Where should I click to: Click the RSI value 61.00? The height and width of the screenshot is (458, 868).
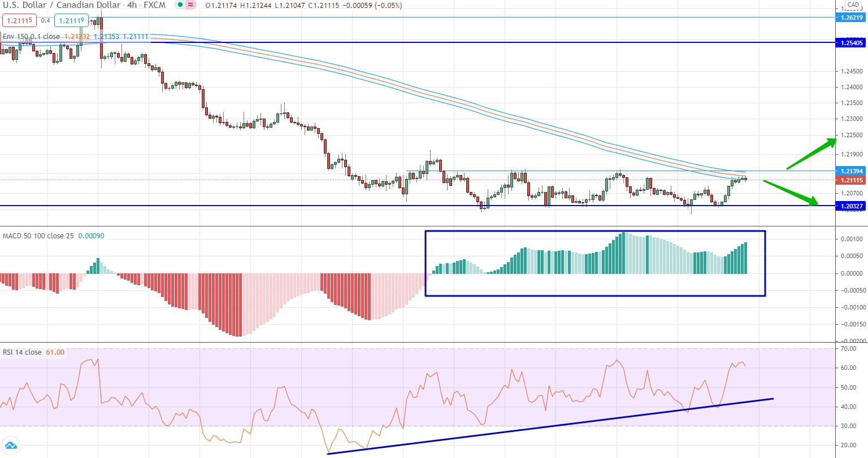55,352
